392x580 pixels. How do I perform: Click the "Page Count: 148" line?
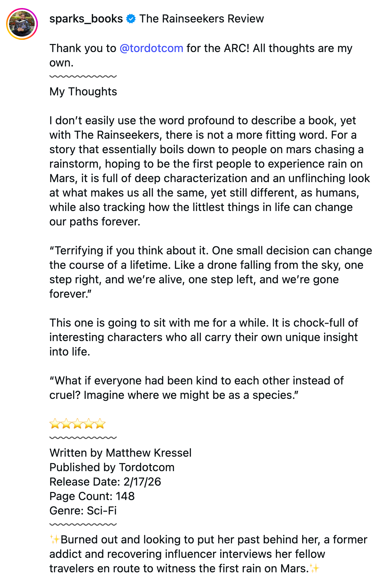[x=92, y=496]
